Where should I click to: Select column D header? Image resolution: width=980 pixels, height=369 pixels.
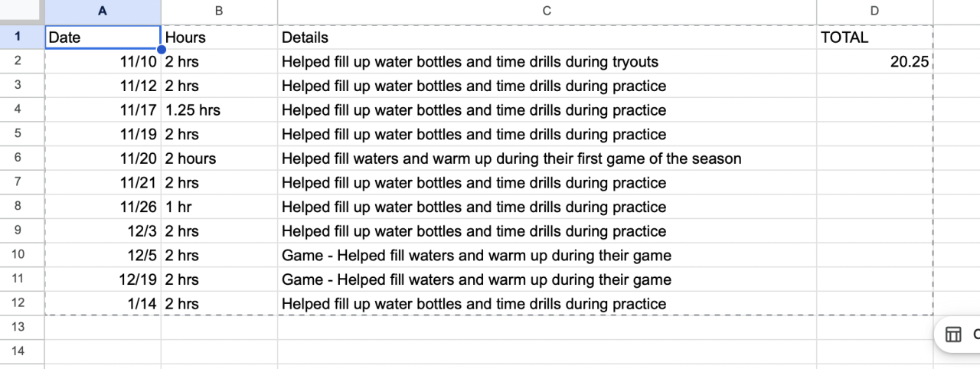click(x=874, y=11)
